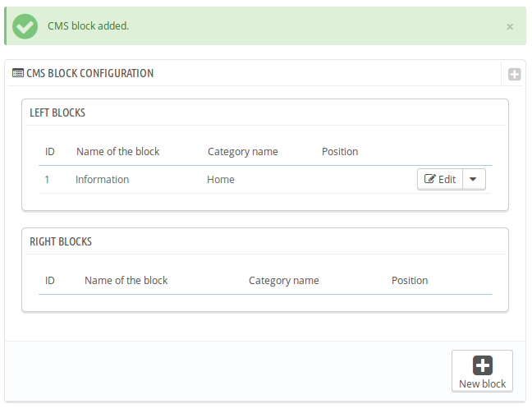The width and height of the screenshot is (532, 413).
Task: Edit the Information block
Action: click(440, 179)
